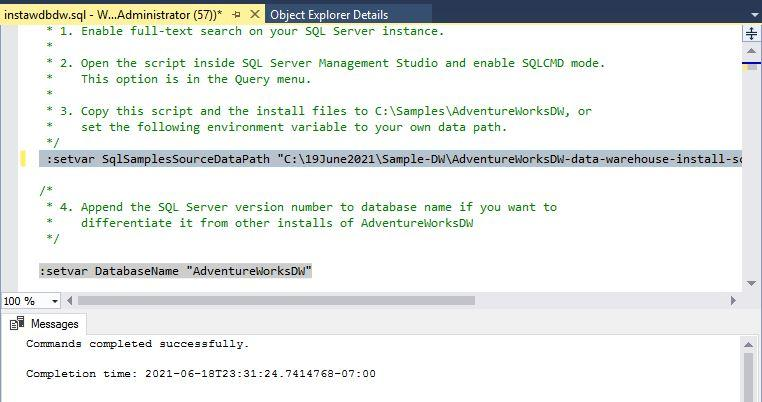Click the ':setvar SqlSamplesSourceDataPath' line
This screenshot has height=402, width=762.
pos(390,159)
